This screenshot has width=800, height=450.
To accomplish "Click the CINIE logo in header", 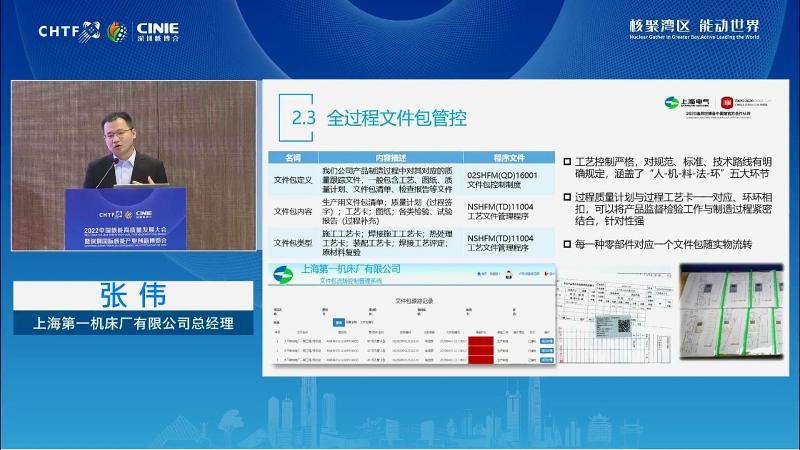I will point(145,30).
